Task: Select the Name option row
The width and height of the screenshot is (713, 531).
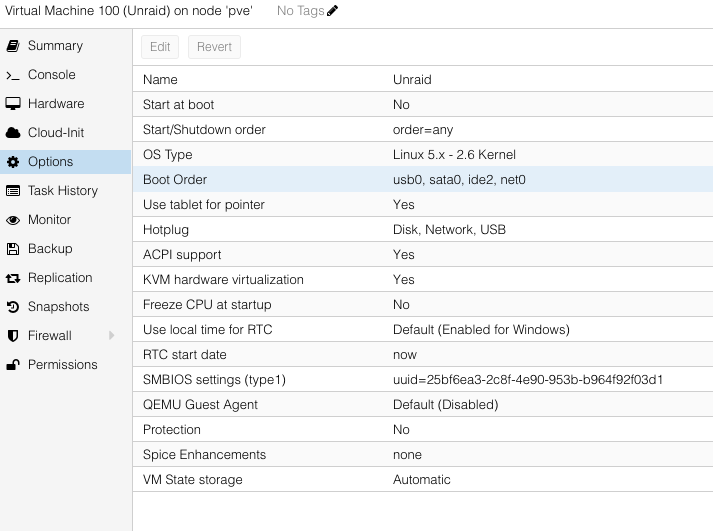Action: click(423, 80)
